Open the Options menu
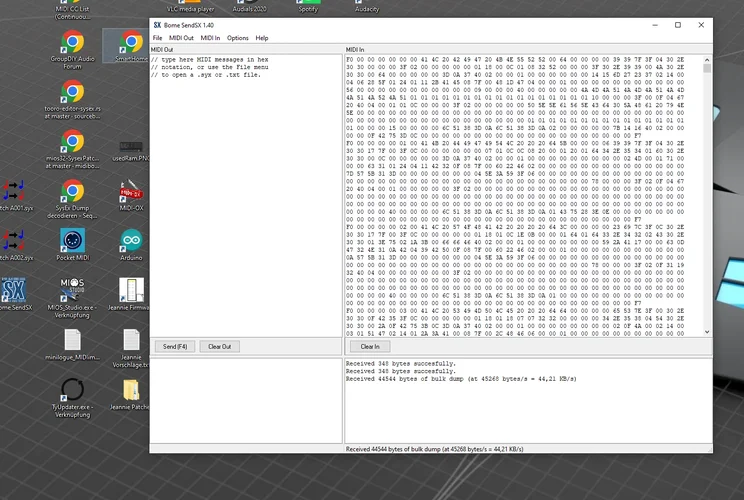The height and width of the screenshot is (500, 744). 238,38
